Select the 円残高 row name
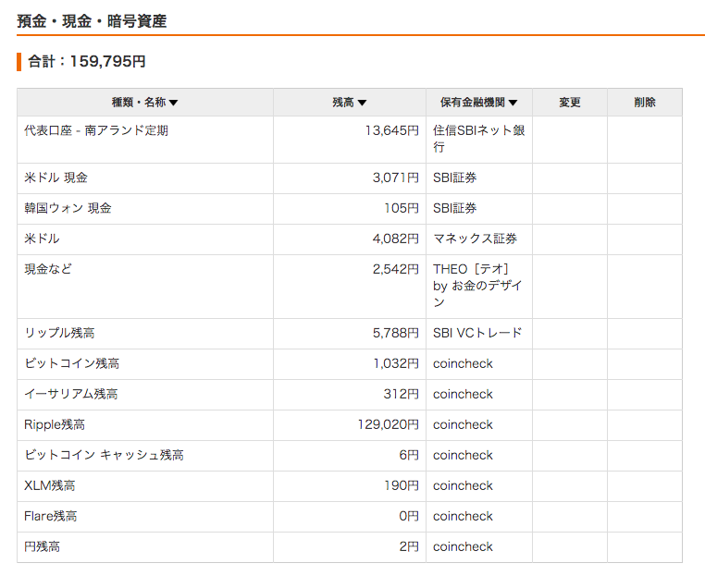 pyautogui.click(x=42, y=547)
